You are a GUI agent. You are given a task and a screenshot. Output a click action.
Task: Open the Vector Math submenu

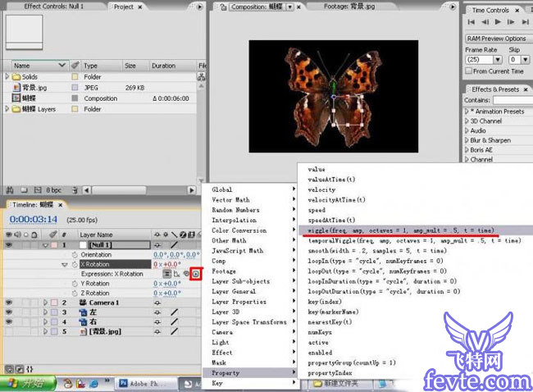[251, 199]
